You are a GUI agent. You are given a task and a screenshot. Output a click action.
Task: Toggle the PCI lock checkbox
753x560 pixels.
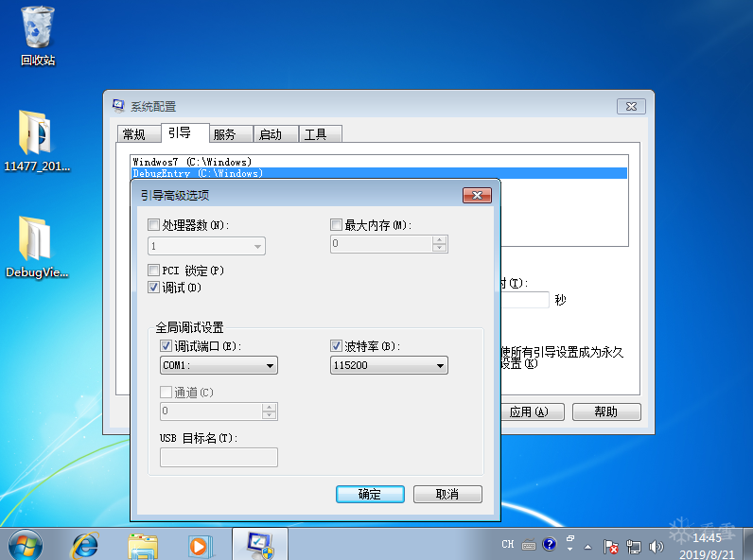click(x=153, y=270)
